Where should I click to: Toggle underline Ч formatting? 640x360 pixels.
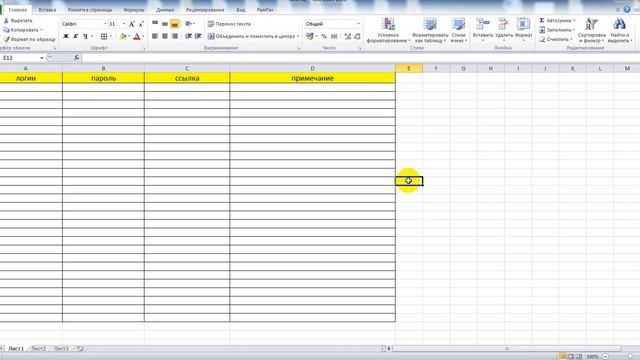coord(85,36)
